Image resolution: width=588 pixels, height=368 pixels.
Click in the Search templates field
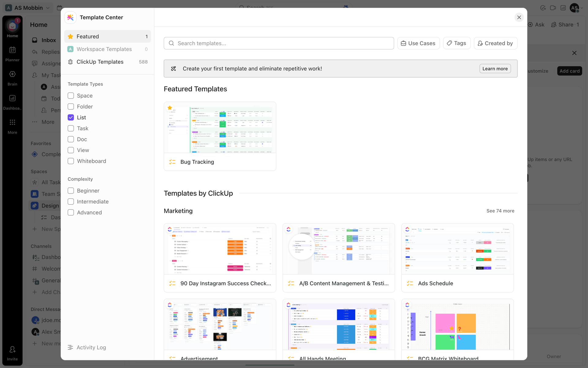279,43
